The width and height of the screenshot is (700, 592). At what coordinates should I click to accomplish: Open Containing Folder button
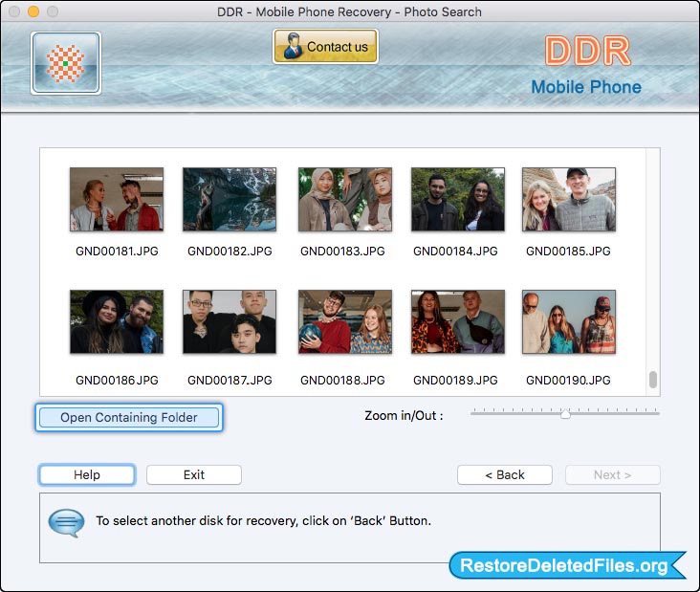[129, 417]
